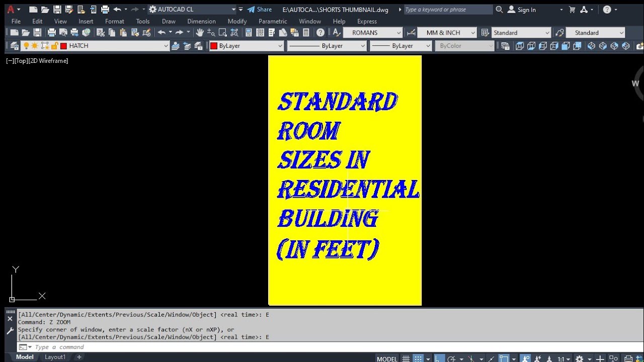Open the Modify menu

(x=237, y=21)
